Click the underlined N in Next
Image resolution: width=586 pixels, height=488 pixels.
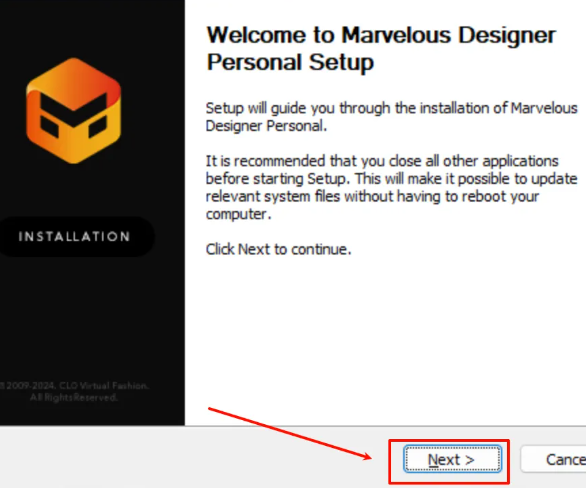(x=433, y=460)
